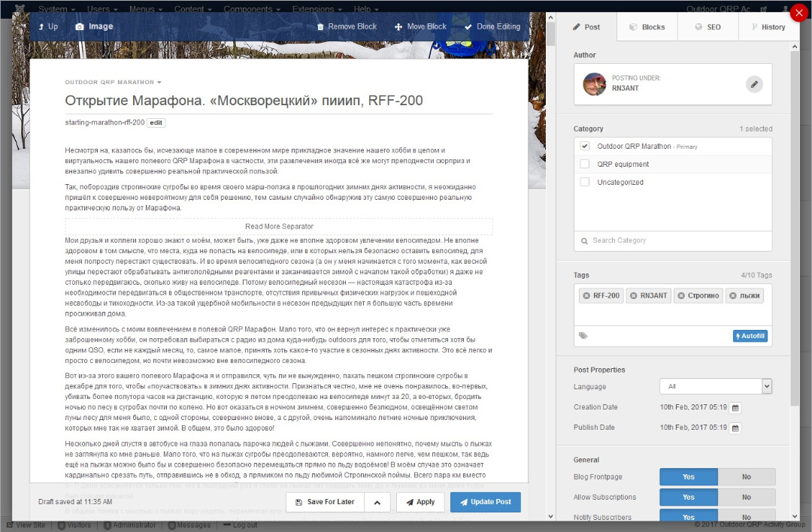Click Save For Later button
Image resolution: width=812 pixels, height=532 pixels.
(326, 502)
